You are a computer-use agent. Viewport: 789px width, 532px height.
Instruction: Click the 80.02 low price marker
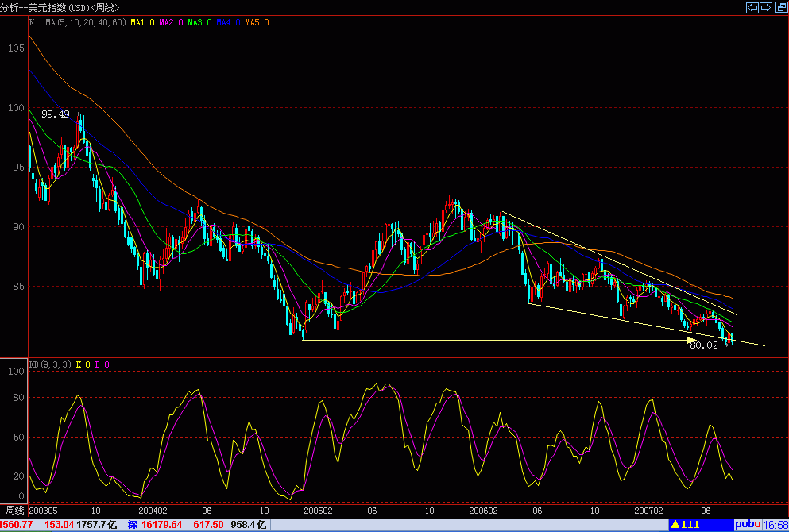tap(704, 345)
